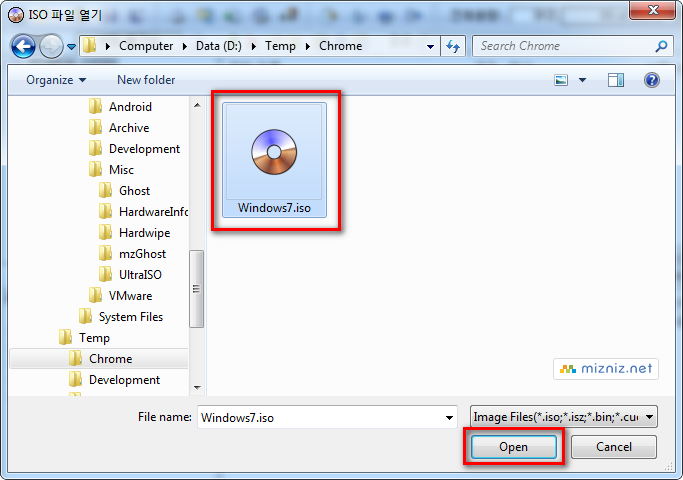
Task: Open the recent locations dropdown arrow
Action: click(x=71, y=47)
